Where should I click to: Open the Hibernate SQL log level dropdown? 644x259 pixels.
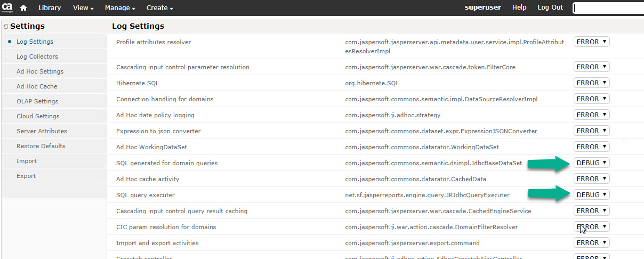[x=591, y=83]
